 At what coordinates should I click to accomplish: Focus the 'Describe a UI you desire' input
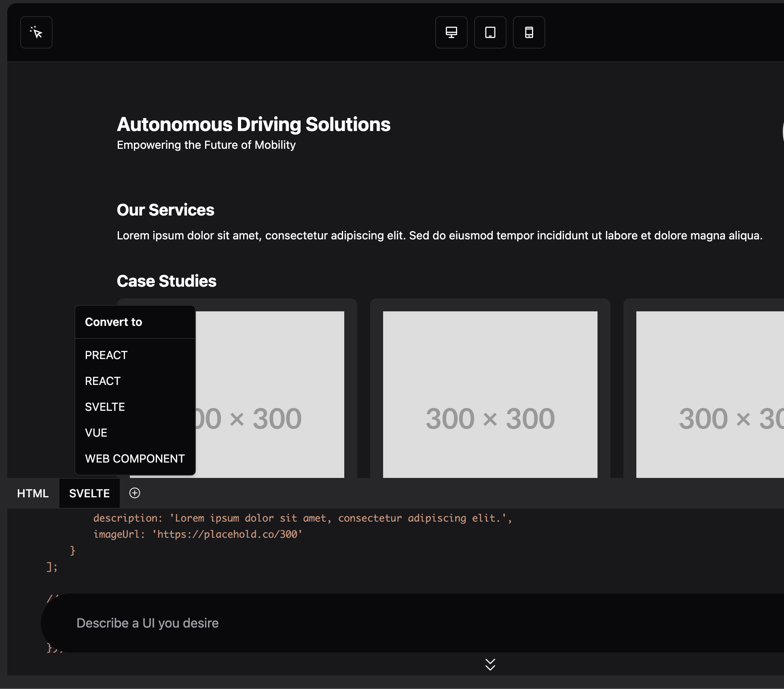tap(413, 623)
